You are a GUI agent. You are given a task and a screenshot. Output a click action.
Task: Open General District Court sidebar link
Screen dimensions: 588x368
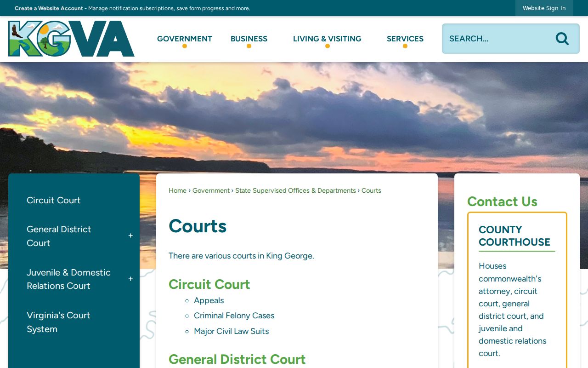click(x=59, y=236)
